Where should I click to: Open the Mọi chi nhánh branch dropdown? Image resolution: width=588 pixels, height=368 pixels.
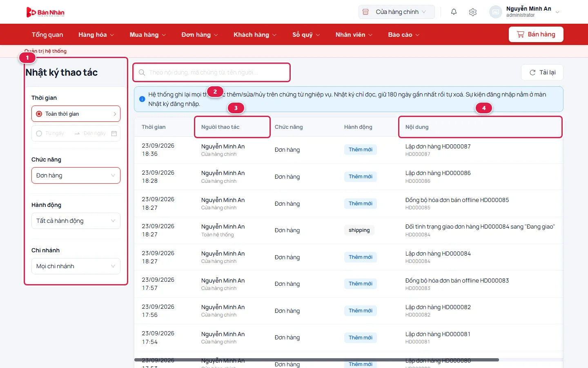76,266
